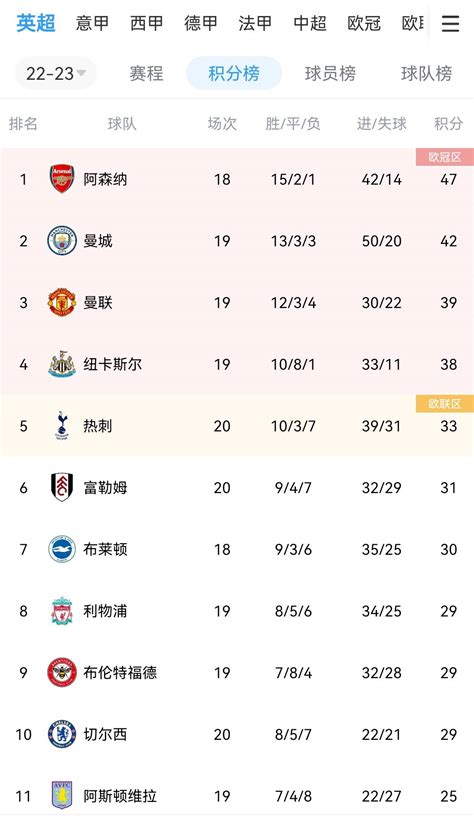The width and height of the screenshot is (474, 818).
Task: Open the 西甲 league tab
Action: [x=147, y=23]
